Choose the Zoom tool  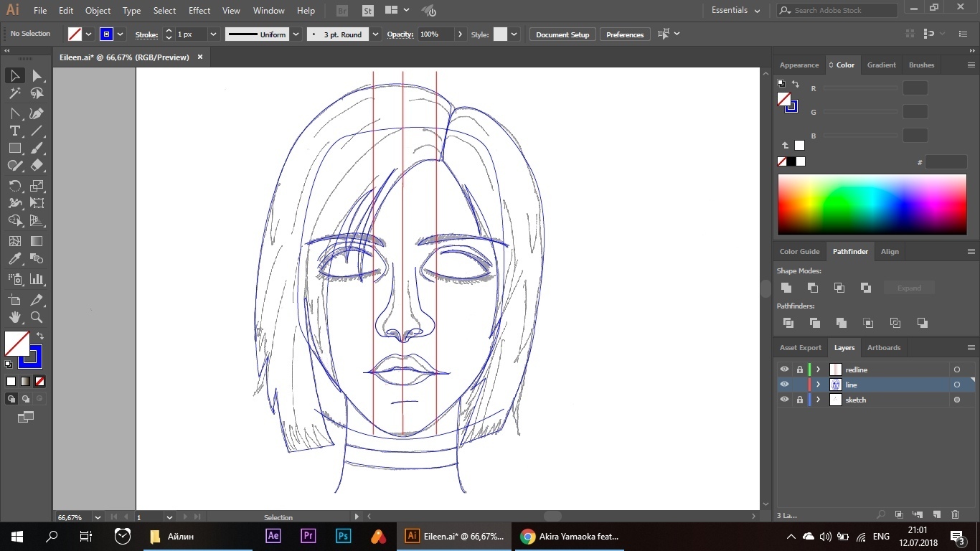coord(37,317)
